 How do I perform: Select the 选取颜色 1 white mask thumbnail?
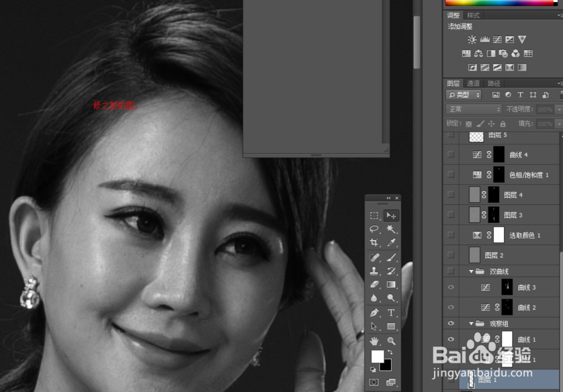tap(499, 235)
